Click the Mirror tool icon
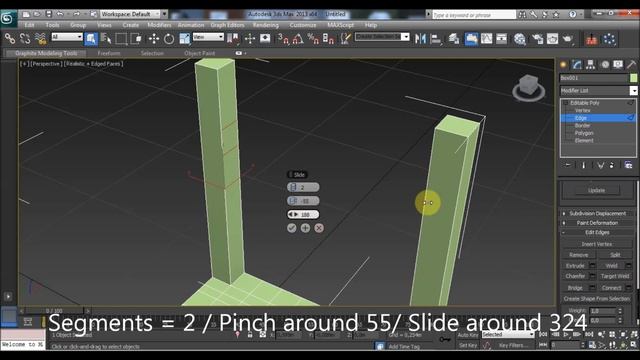 point(420,39)
